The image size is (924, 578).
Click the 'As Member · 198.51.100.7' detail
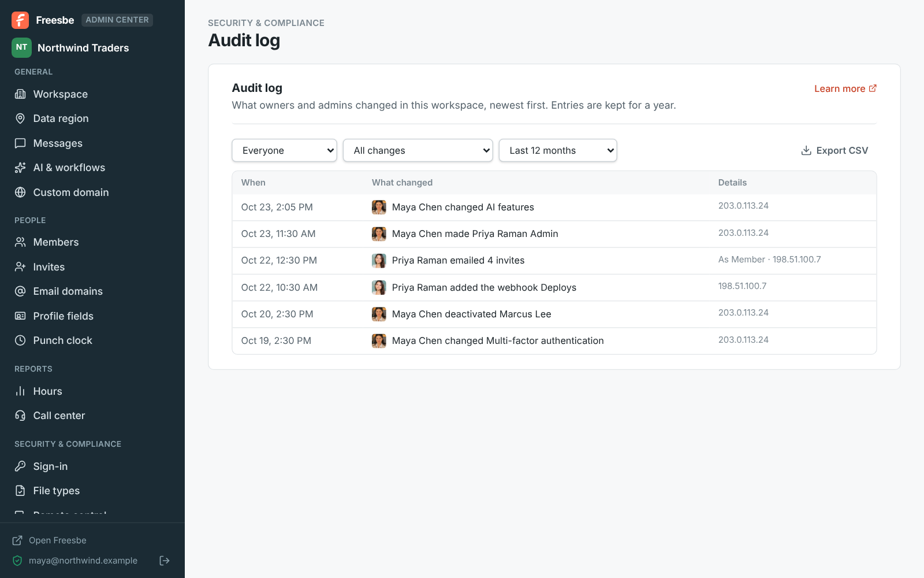[x=769, y=260]
